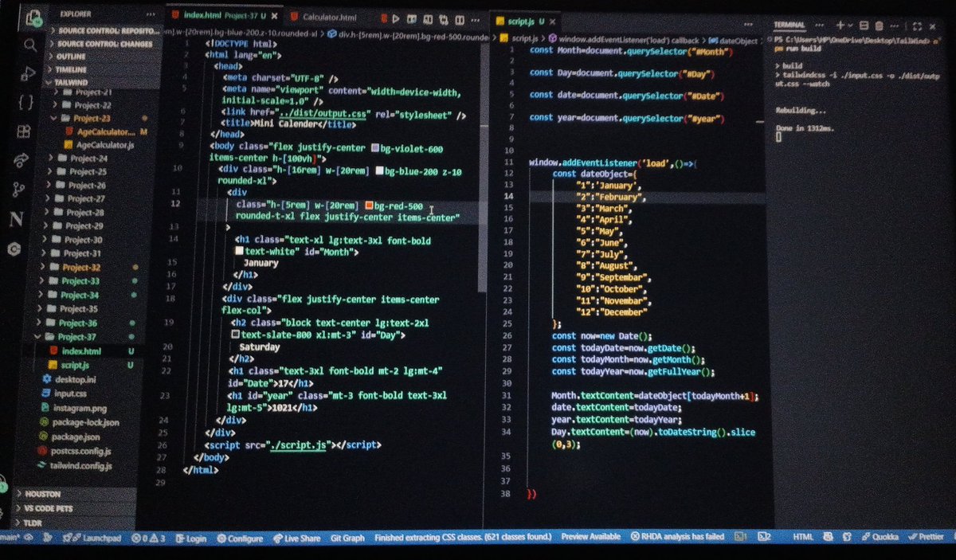Switch to the index.html editor tab

tap(224, 17)
